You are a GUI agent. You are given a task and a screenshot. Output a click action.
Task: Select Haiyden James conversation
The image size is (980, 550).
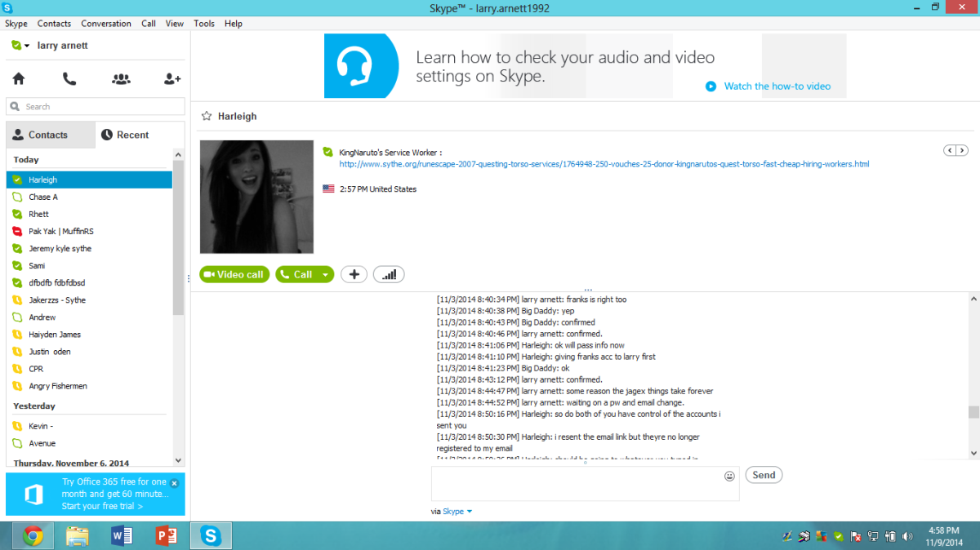(x=89, y=334)
